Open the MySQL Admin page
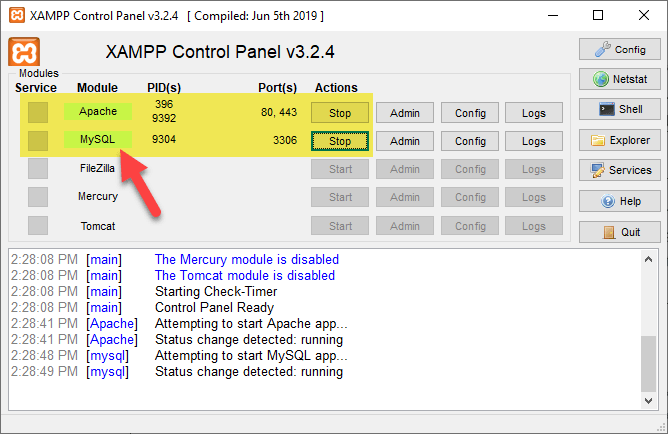 pos(405,141)
